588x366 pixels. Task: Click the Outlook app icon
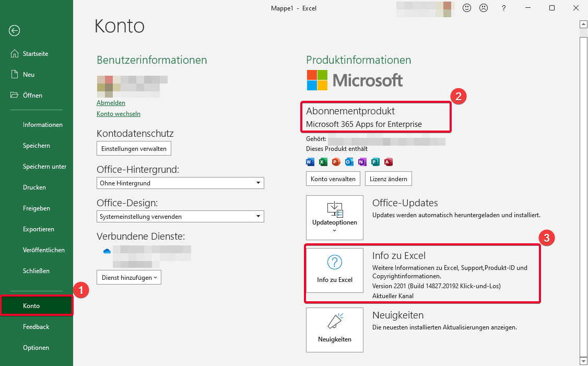click(349, 162)
